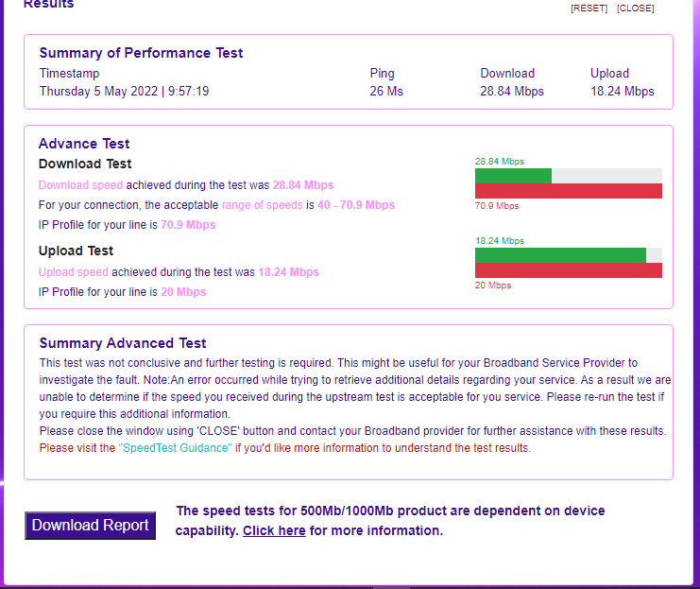Click the 18.24 Mbps value under Upload column
Screen dimensions: 700x589
point(622,92)
